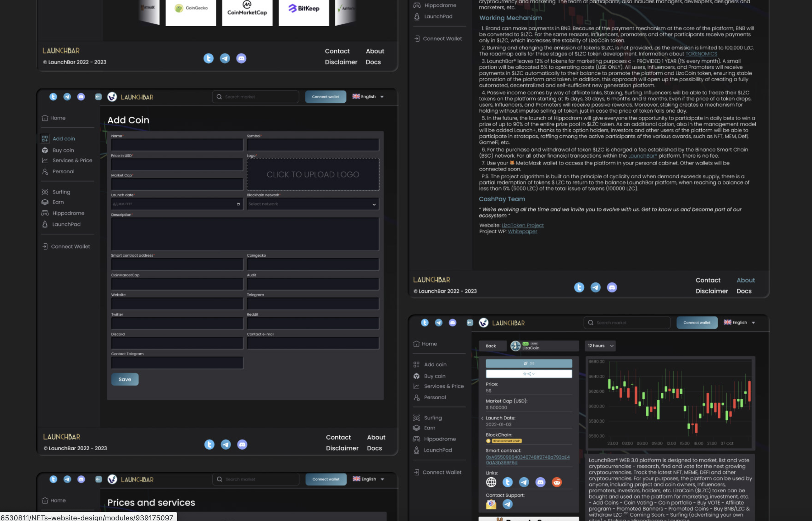The width and height of the screenshot is (812, 521).
Task: Click email icon under Contact Support
Action: 491,504
